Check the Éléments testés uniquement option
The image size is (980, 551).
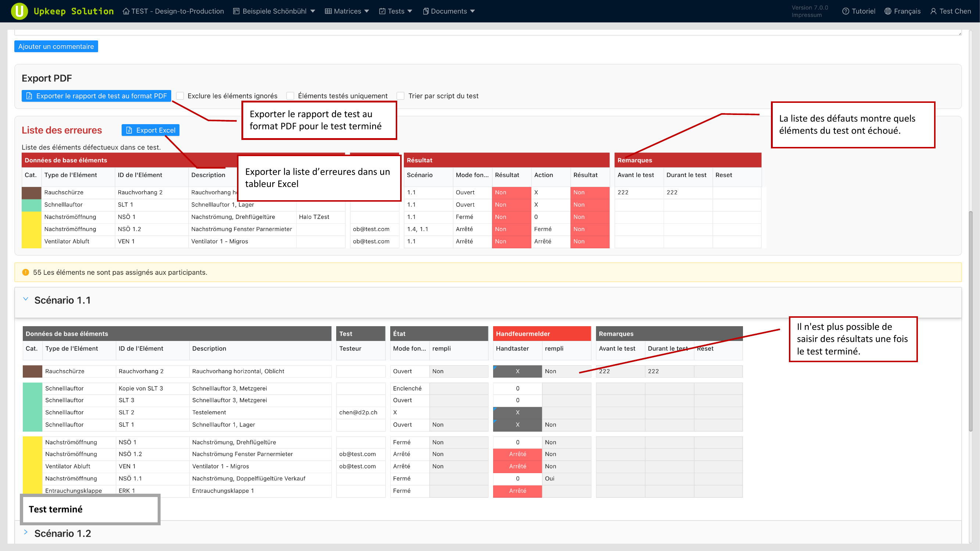pyautogui.click(x=290, y=96)
